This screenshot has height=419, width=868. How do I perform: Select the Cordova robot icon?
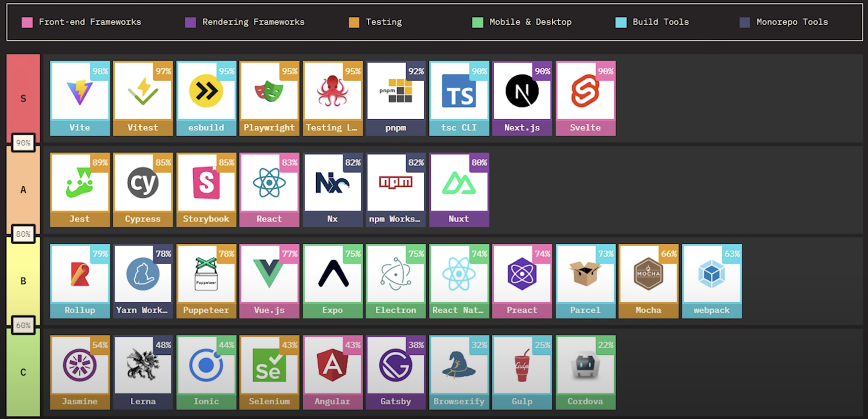pos(585,365)
